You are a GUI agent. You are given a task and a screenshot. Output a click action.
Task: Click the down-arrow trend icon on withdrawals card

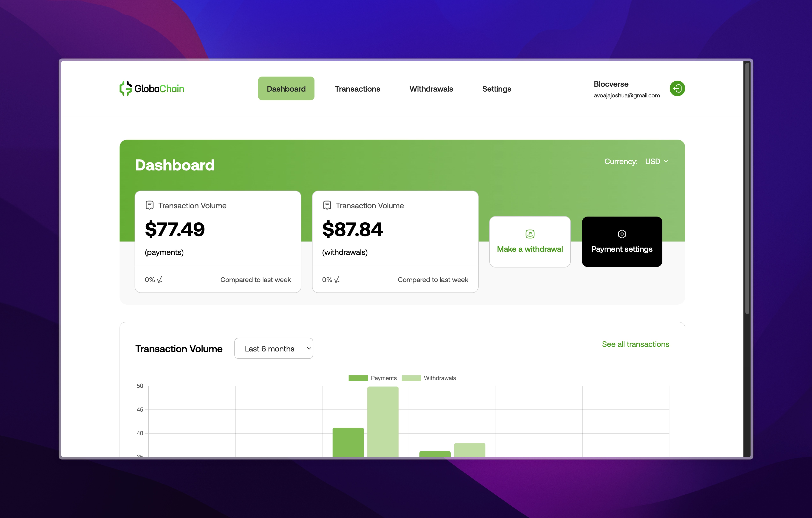(337, 279)
